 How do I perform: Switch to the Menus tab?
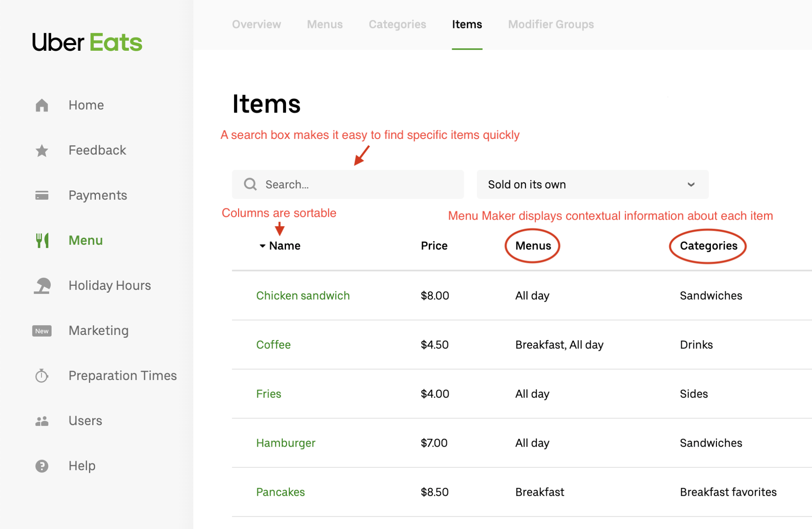coord(325,24)
